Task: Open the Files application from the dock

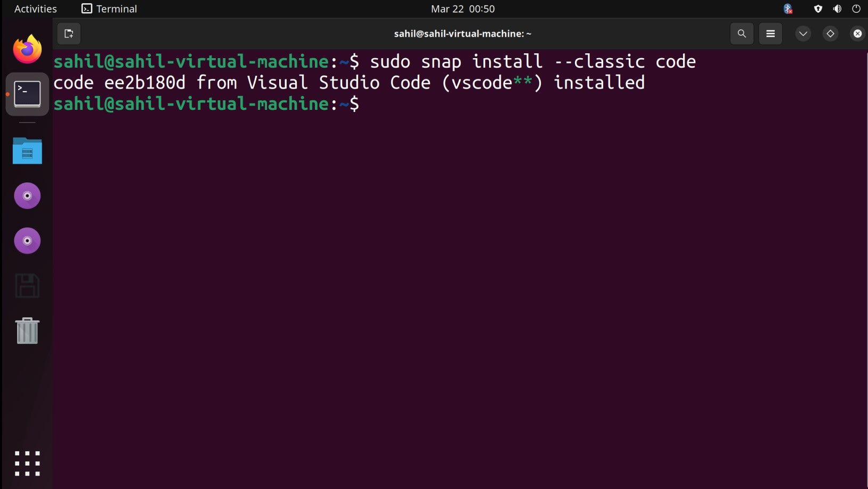Action: (27, 151)
